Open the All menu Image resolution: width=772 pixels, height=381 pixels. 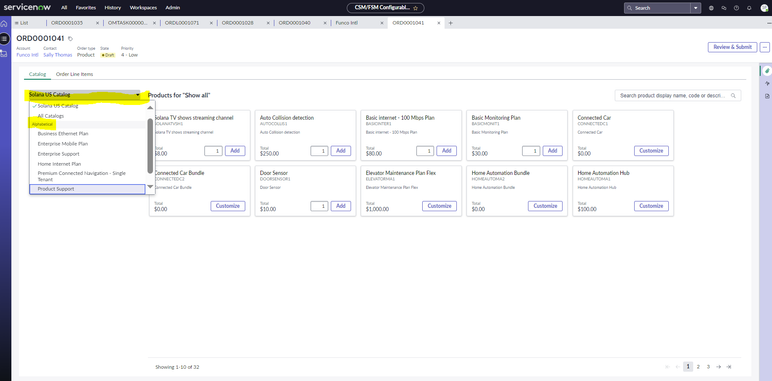64,8
